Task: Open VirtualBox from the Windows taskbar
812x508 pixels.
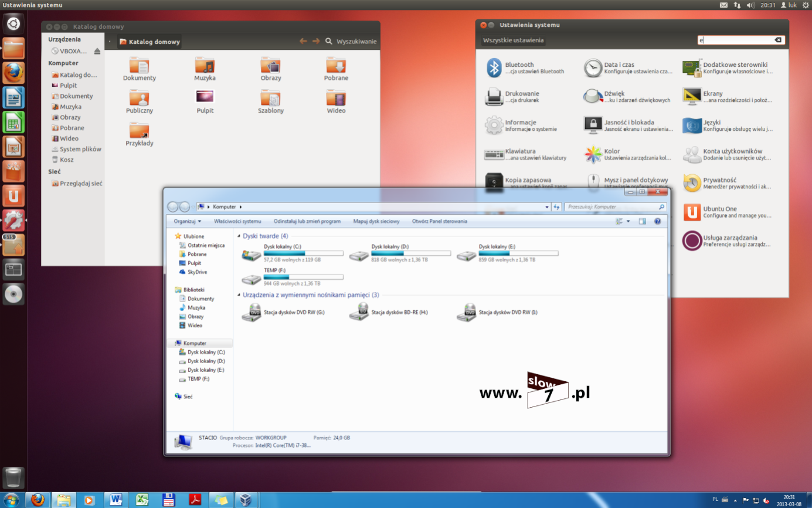Action: [245, 500]
